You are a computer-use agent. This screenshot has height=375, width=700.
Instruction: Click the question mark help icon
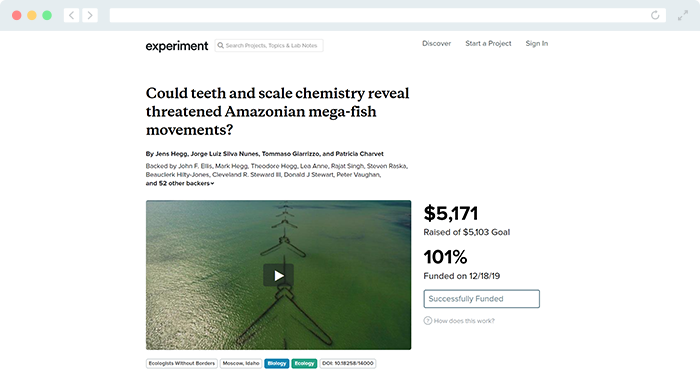428,321
